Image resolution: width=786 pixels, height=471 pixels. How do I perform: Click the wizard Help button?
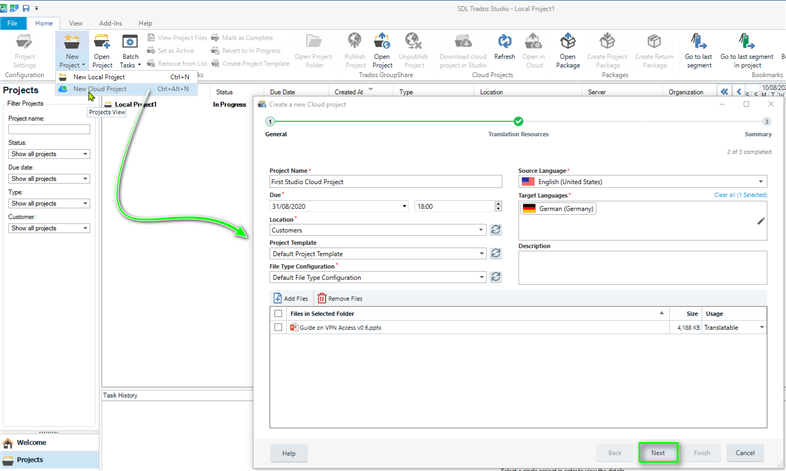click(x=289, y=453)
